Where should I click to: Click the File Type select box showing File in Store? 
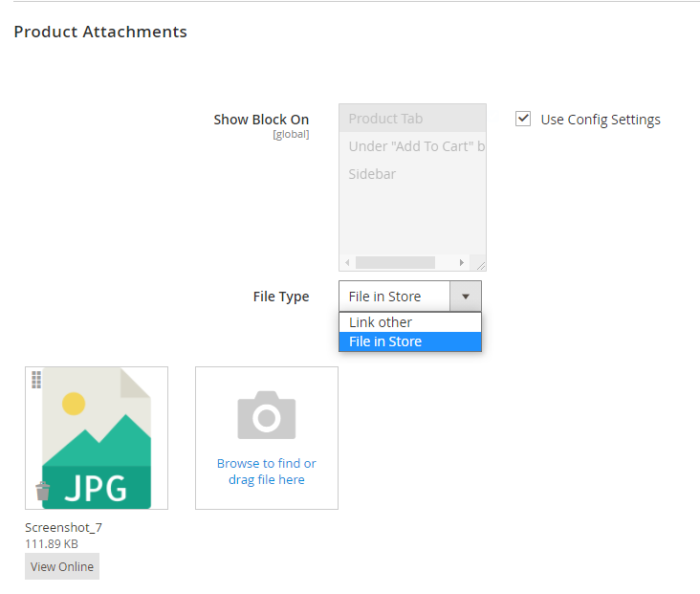click(394, 297)
